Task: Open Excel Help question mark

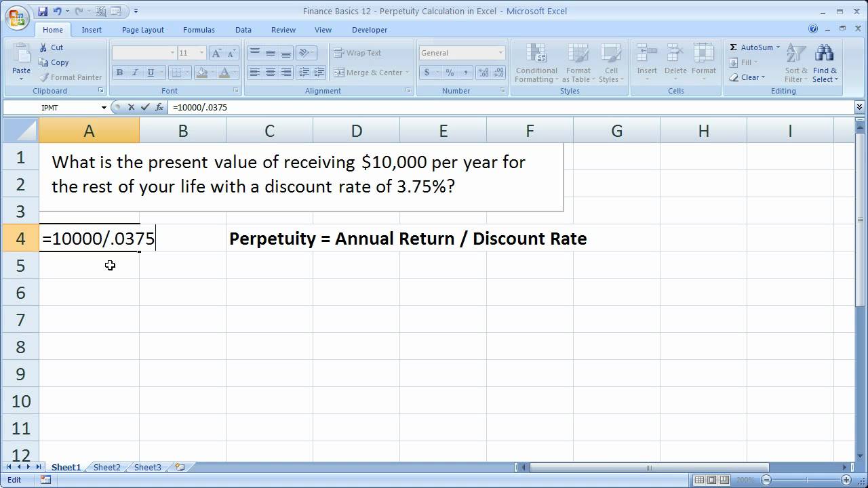Action: coord(813,29)
